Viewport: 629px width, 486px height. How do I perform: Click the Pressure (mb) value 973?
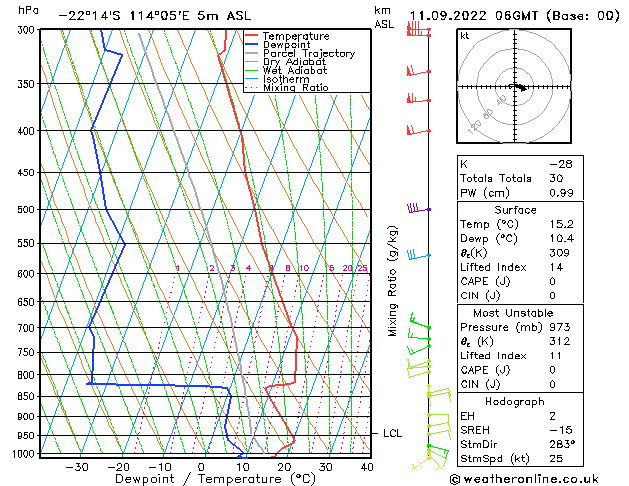pyautogui.click(x=560, y=327)
